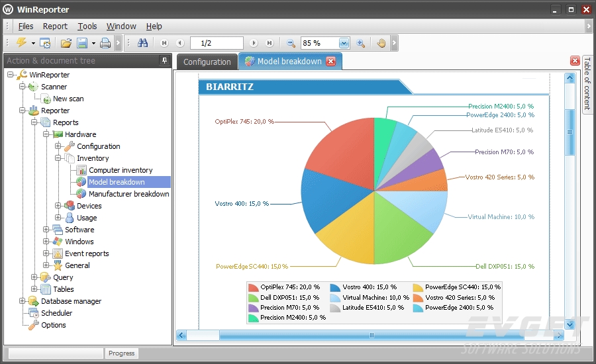Open the Files menu
Viewport: 596px width, 364px height.
[26, 26]
